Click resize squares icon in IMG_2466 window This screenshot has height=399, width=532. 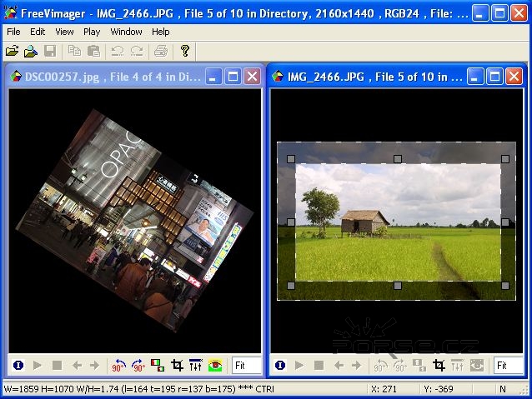[x=419, y=366]
